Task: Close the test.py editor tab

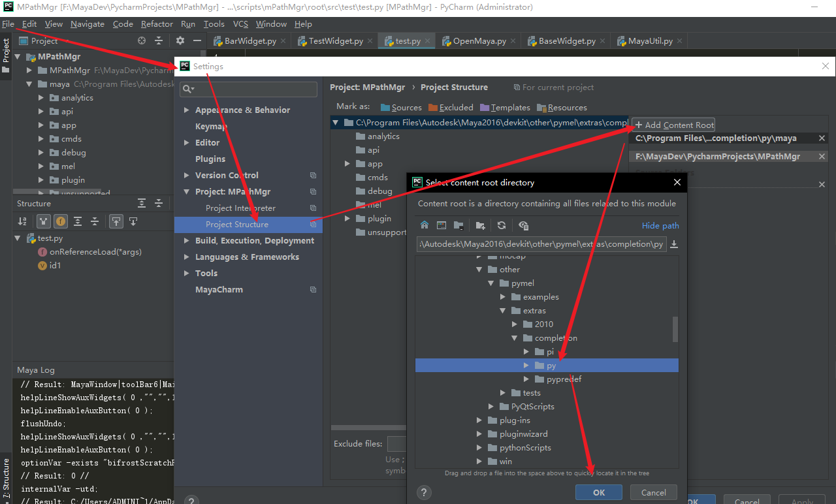Action: pos(429,41)
